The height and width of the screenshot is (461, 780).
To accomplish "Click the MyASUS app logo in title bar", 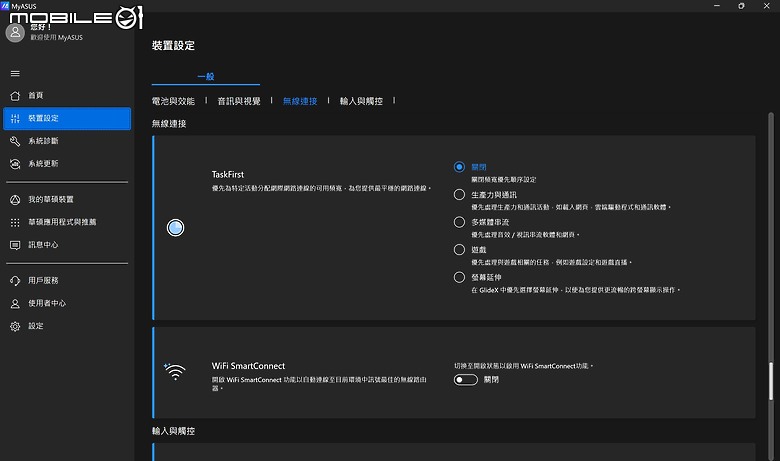I will point(5,6).
